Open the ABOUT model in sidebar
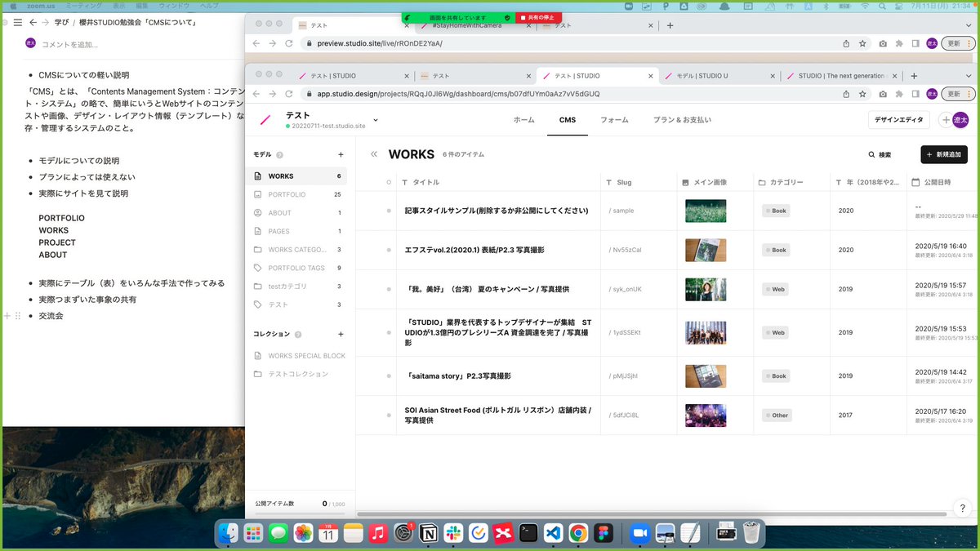This screenshot has height=551, width=980. click(x=297, y=213)
